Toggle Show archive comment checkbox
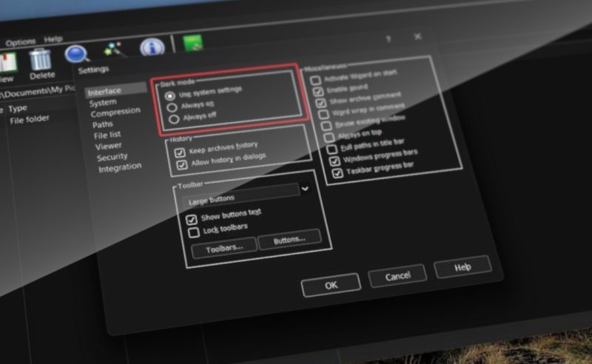 point(320,103)
